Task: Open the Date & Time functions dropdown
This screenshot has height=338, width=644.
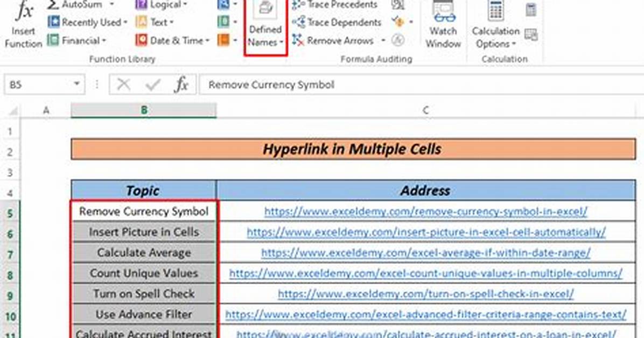Action: point(172,40)
